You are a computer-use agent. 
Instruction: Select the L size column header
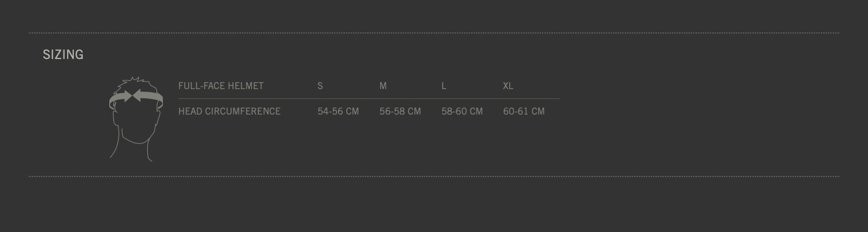[x=444, y=86]
